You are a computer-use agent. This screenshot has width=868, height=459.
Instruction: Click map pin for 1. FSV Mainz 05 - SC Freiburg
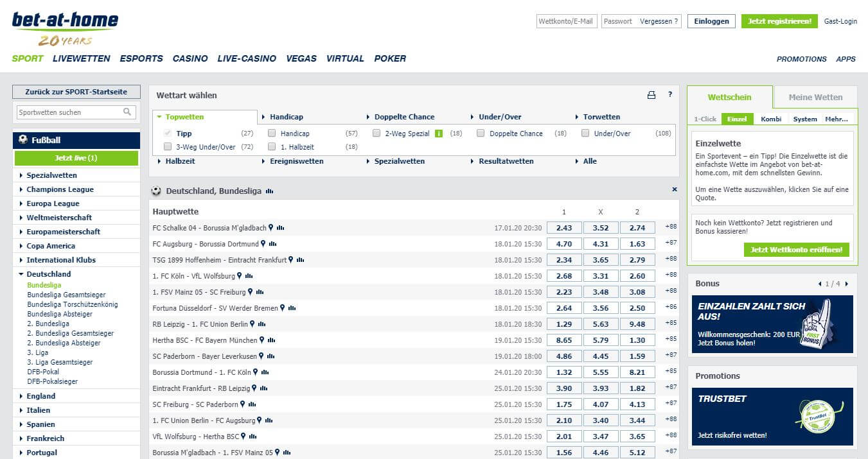click(x=251, y=291)
